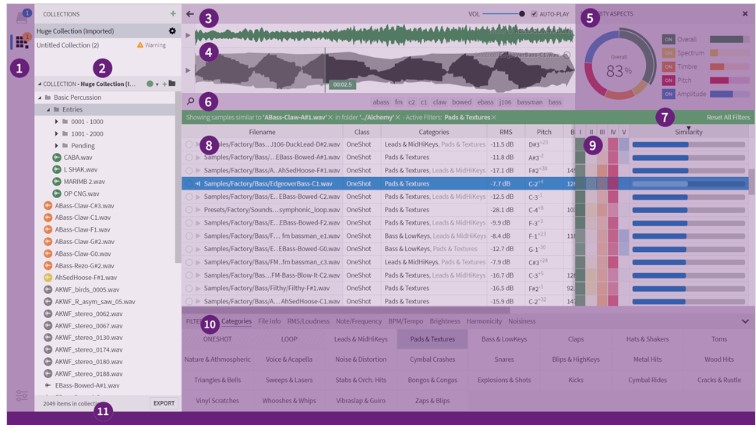The width and height of the screenshot is (756, 425).
Task: Open the notifications icon in the left sidebar
Action: [22, 16]
